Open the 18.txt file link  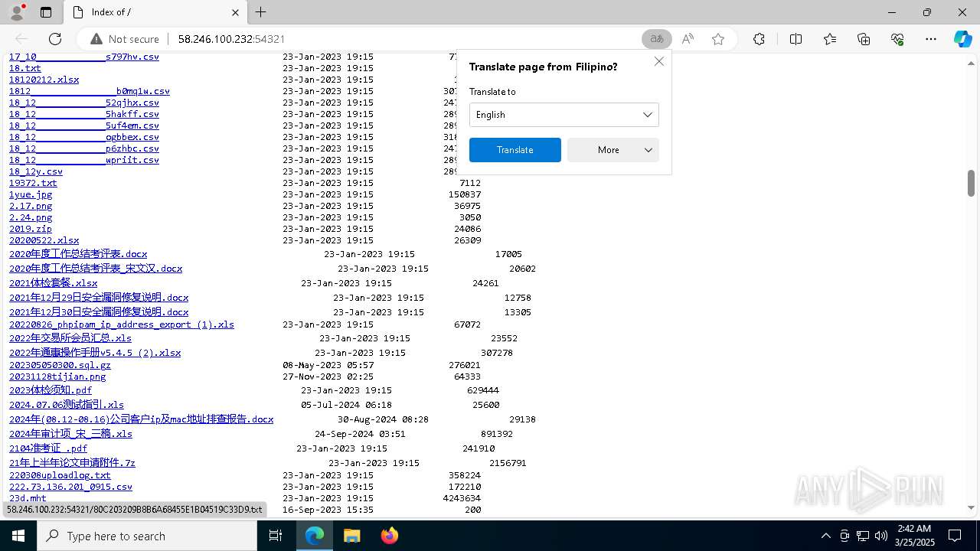point(25,68)
